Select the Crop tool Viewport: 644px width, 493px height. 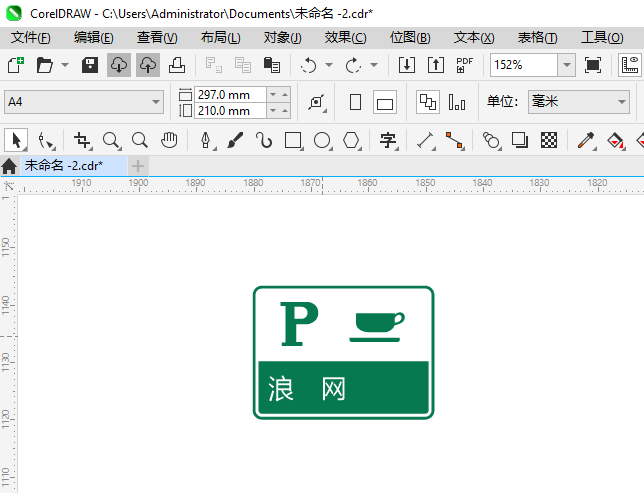[x=83, y=141]
